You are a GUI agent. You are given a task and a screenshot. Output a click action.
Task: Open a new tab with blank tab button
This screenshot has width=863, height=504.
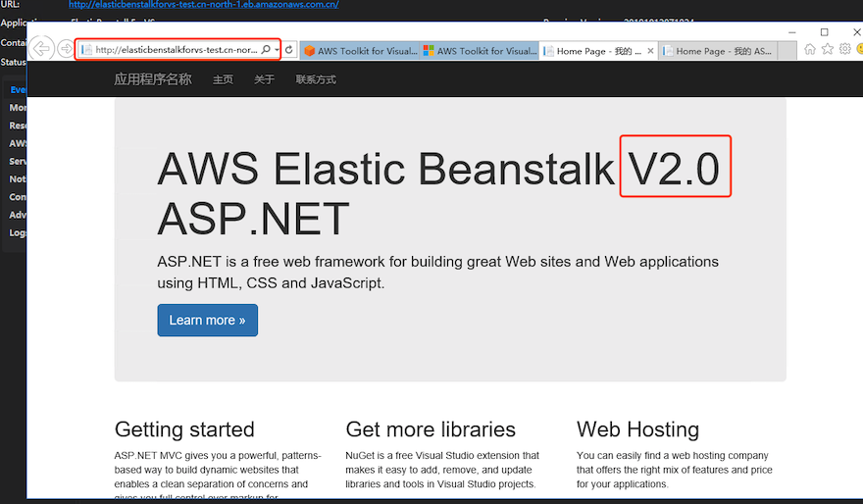click(787, 51)
